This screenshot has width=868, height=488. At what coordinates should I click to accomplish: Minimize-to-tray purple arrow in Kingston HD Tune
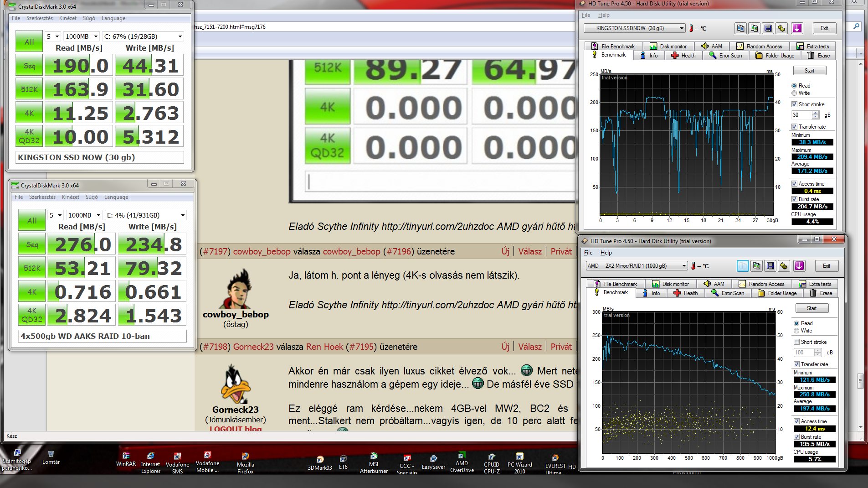point(796,28)
